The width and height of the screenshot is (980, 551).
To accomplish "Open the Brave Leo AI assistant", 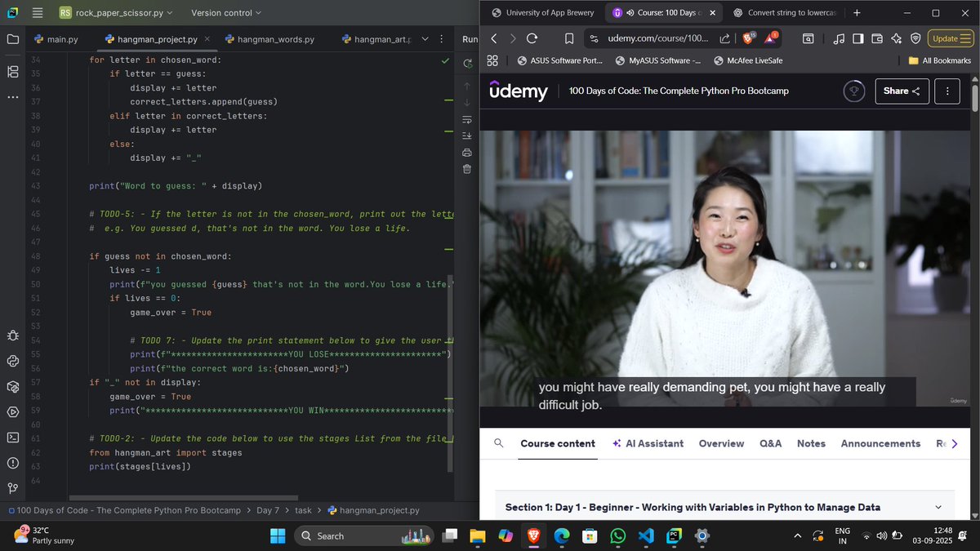I will tap(896, 38).
